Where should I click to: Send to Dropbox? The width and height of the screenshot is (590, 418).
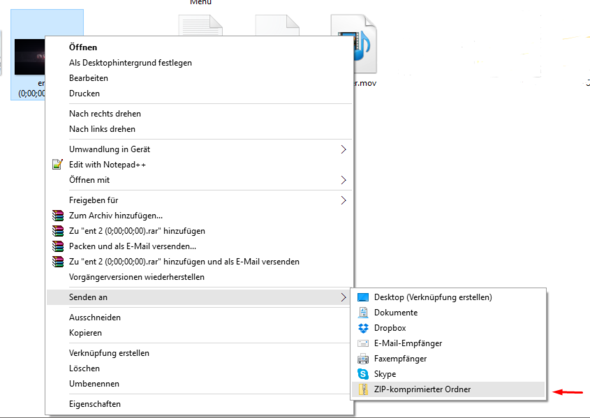pos(448,328)
